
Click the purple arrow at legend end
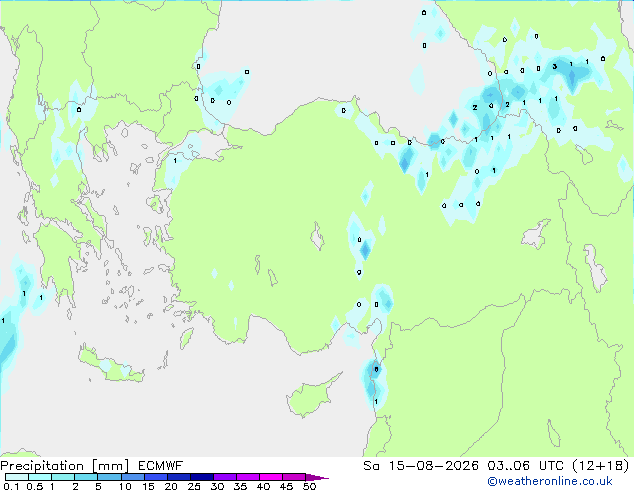point(317,477)
